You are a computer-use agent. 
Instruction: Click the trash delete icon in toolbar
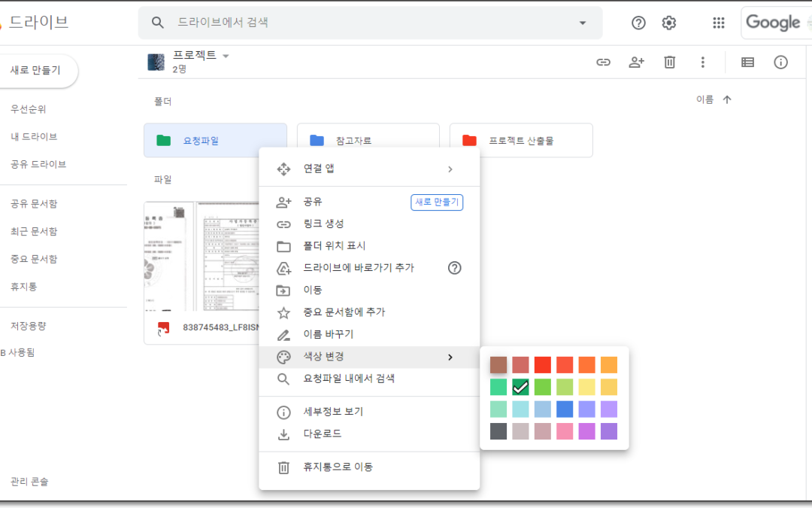[670, 62]
